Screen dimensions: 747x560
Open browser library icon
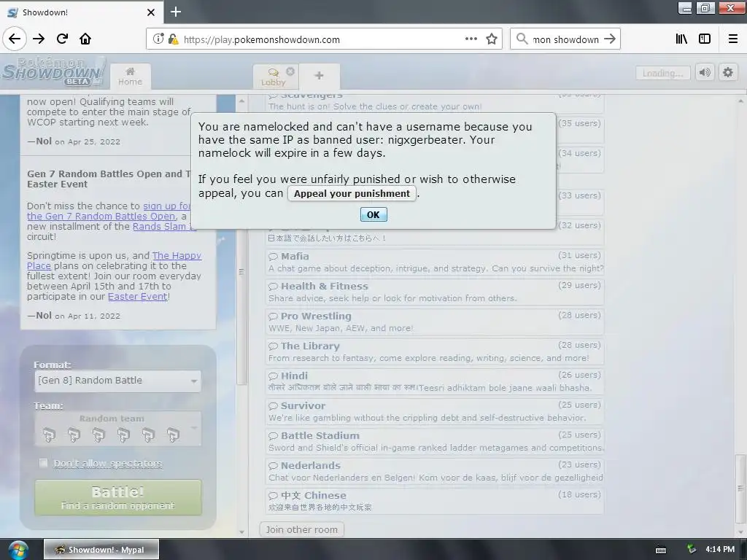point(681,39)
